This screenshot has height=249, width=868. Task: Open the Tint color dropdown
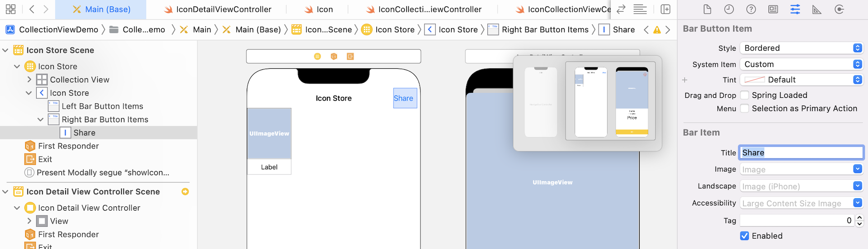point(801,80)
